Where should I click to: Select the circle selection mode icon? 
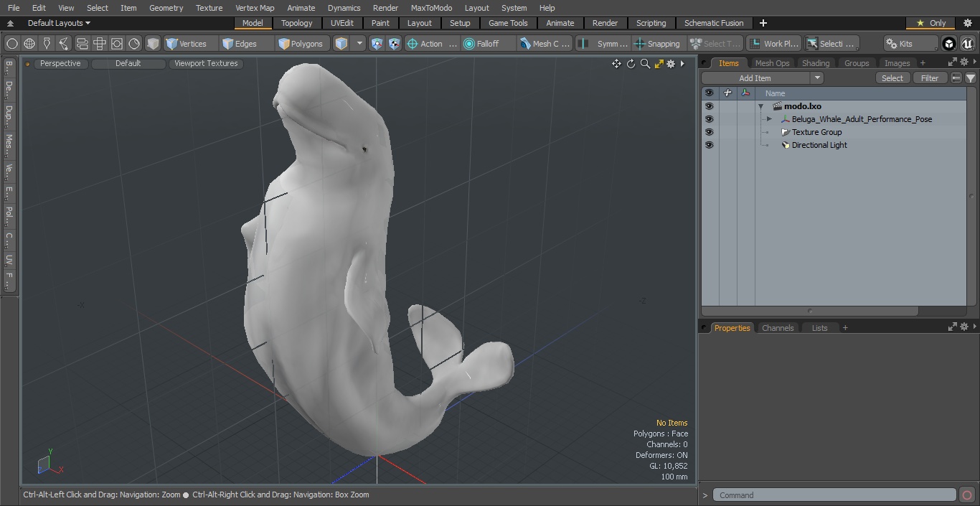12,44
